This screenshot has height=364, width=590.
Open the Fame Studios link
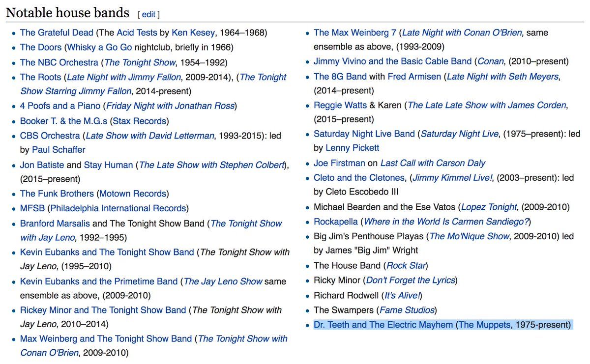407,310
